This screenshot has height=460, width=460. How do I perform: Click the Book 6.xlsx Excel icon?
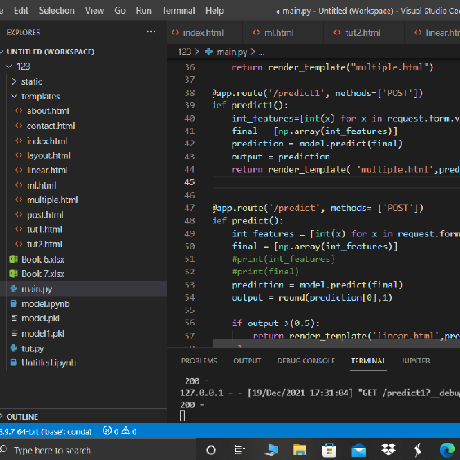point(13,259)
